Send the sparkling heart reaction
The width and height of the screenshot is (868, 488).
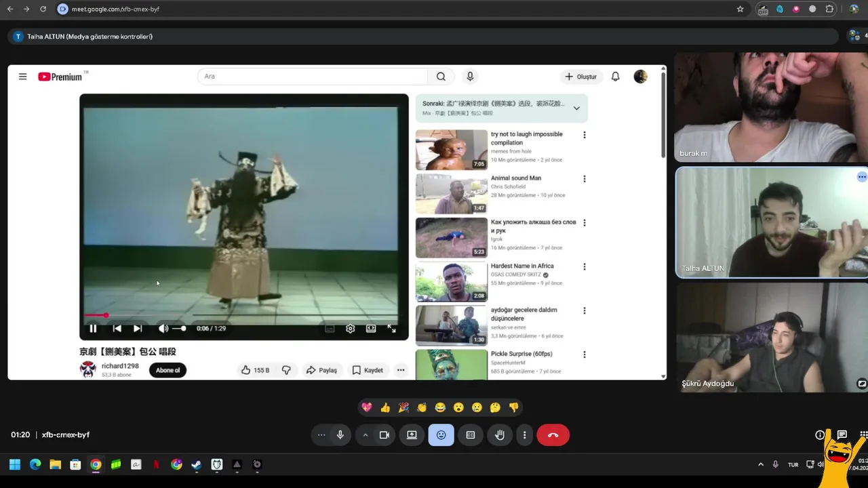[x=367, y=407]
